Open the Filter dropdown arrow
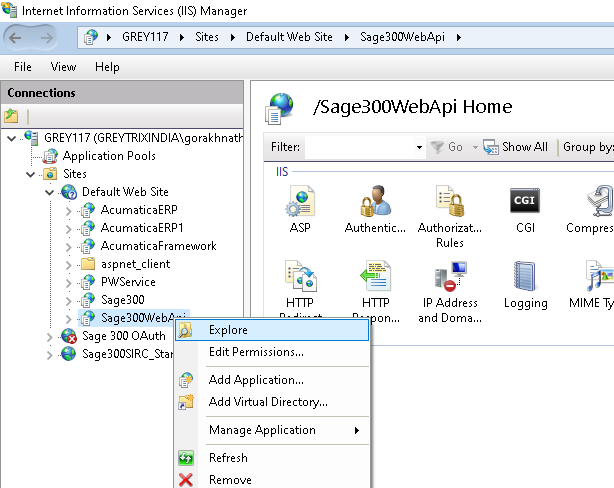The image size is (614, 488). tap(419, 147)
